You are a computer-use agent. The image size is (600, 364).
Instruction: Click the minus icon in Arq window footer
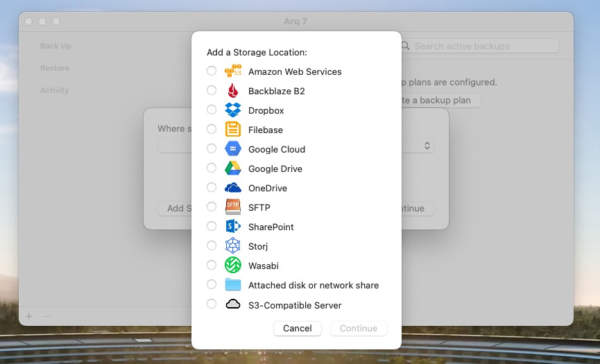46,317
